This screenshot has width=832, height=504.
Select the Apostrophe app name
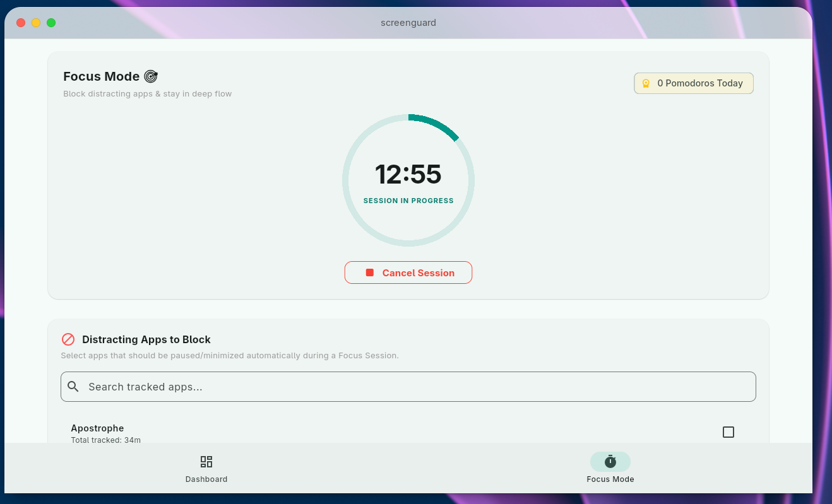pyautogui.click(x=97, y=428)
